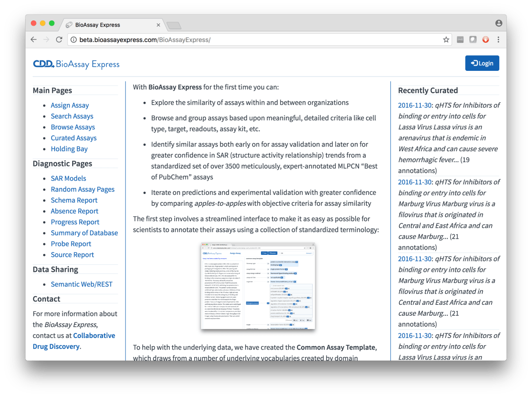This screenshot has width=532, height=397.
Task: Focus the URL address bar field
Action: pos(256,40)
